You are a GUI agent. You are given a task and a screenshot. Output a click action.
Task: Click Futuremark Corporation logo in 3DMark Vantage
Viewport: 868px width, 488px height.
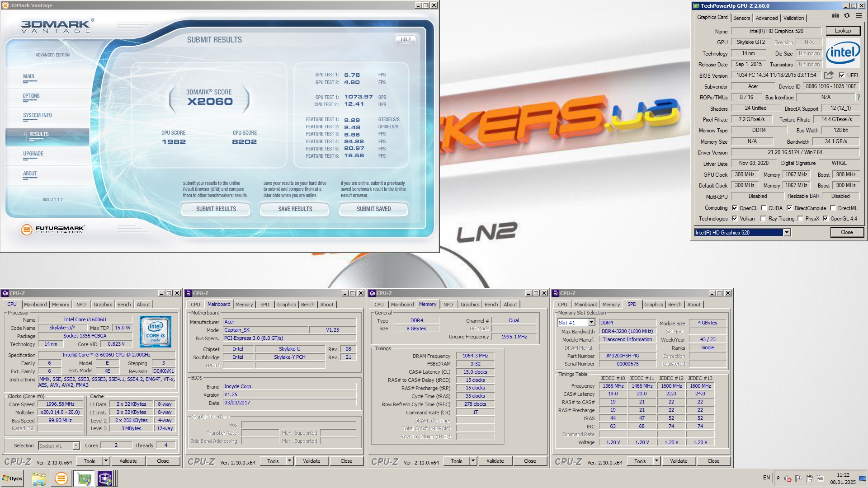[52, 229]
